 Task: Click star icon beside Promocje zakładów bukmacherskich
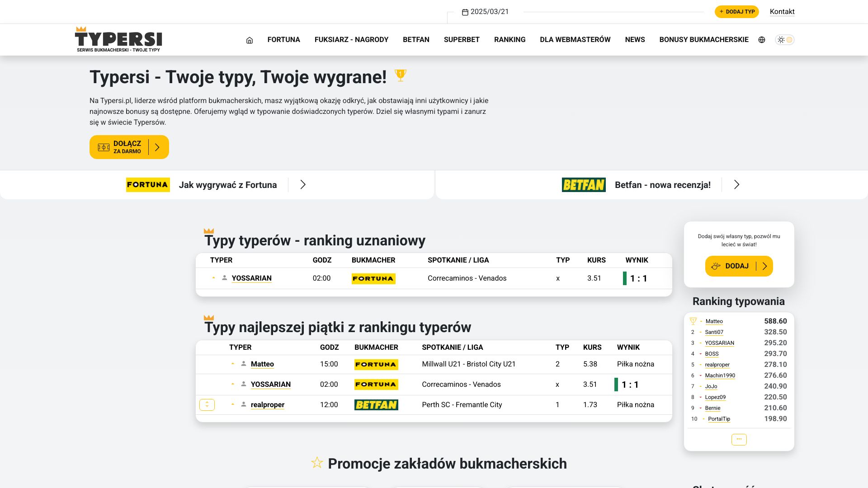(x=317, y=463)
